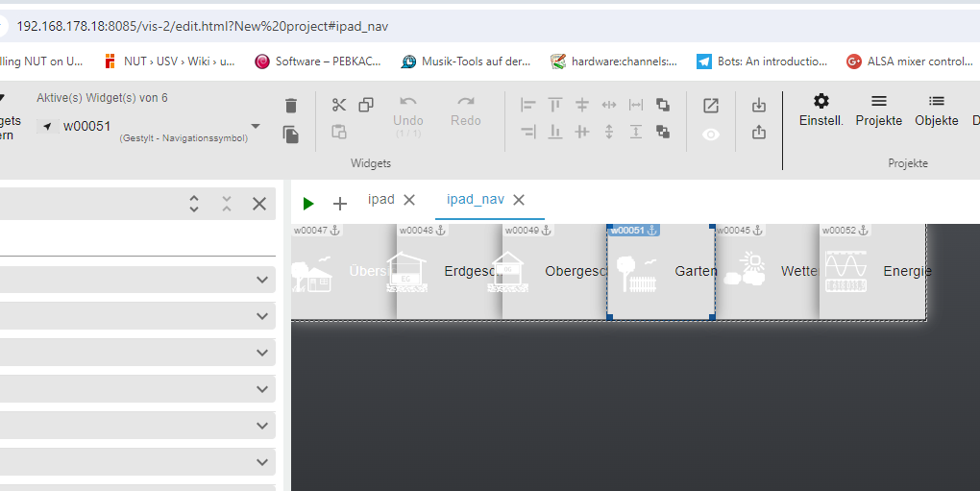Click the clone widget icon below trash
Viewport: 980px width, 491px height.
tap(291, 135)
